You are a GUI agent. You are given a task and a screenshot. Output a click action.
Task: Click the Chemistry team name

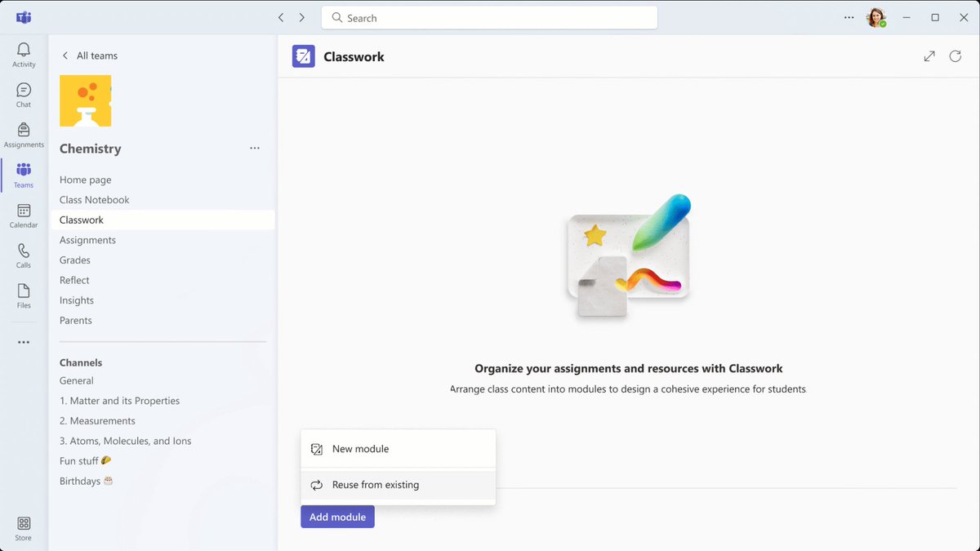pos(91,149)
